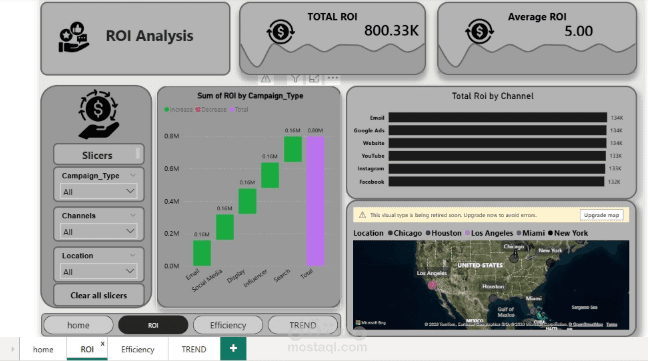Click the Efficiency navigation button
656x361 pixels.
[x=228, y=325]
